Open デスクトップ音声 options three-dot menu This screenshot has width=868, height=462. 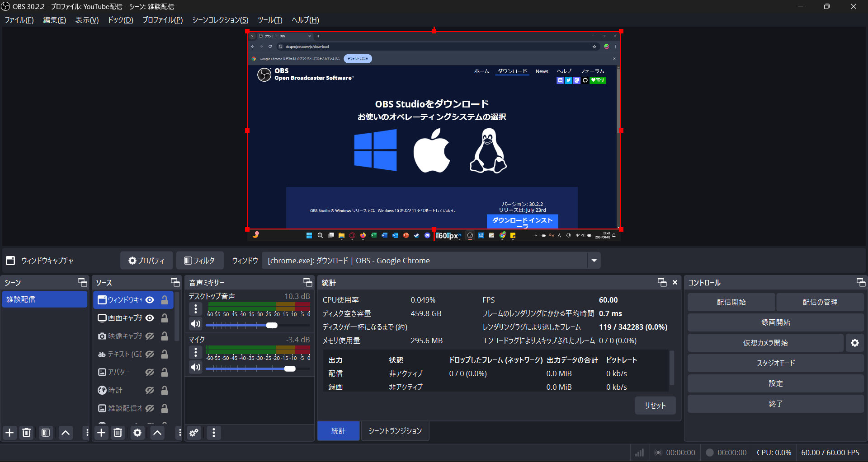click(x=196, y=309)
